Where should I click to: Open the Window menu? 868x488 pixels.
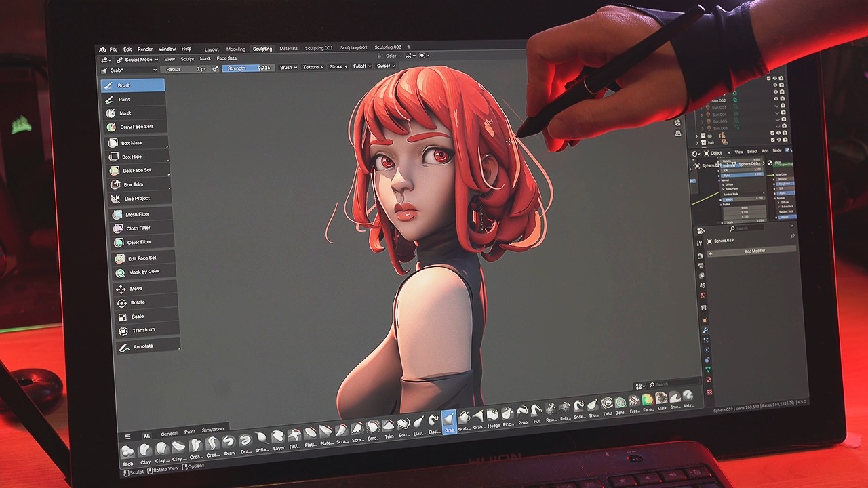click(167, 49)
